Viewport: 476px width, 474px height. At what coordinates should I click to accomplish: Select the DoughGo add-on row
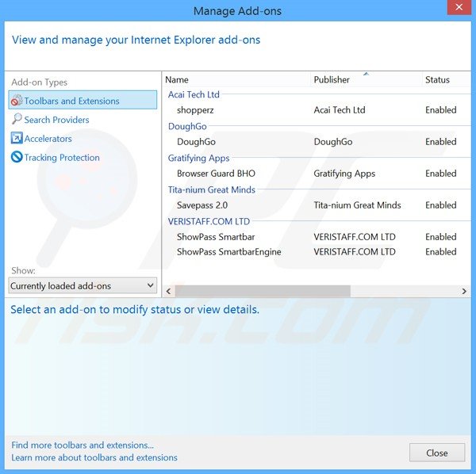[x=317, y=142]
